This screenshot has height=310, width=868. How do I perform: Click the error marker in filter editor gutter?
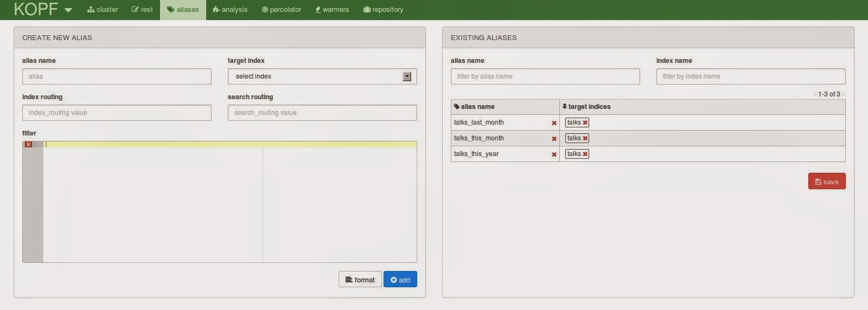(28, 144)
